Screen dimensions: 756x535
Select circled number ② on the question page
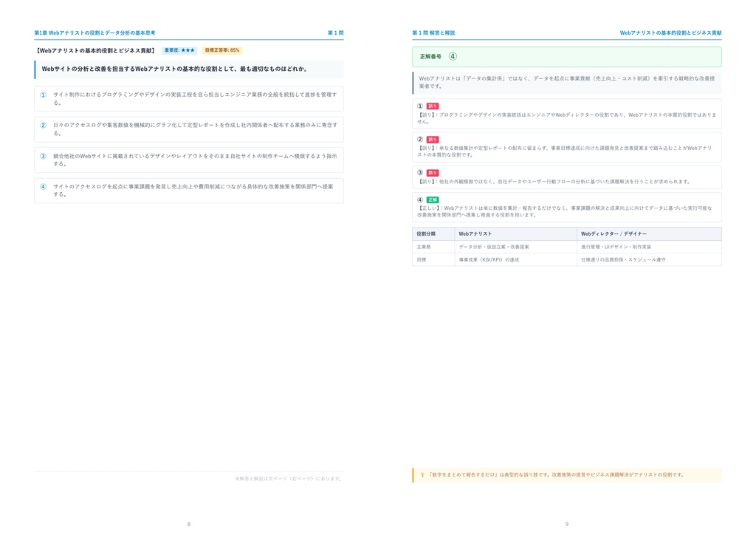coord(43,125)
